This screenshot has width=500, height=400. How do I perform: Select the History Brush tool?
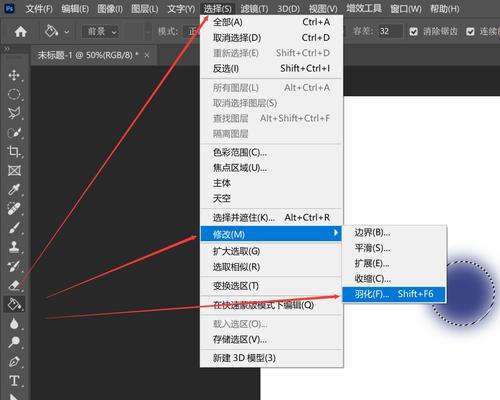[14, 266]
